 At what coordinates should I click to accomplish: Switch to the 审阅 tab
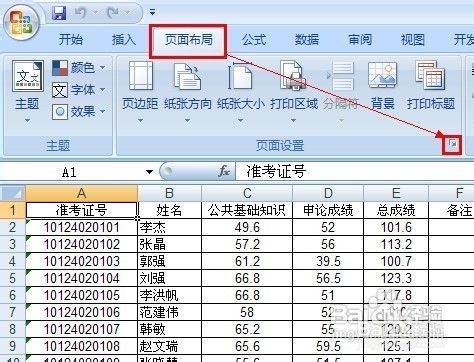point(360,40)
